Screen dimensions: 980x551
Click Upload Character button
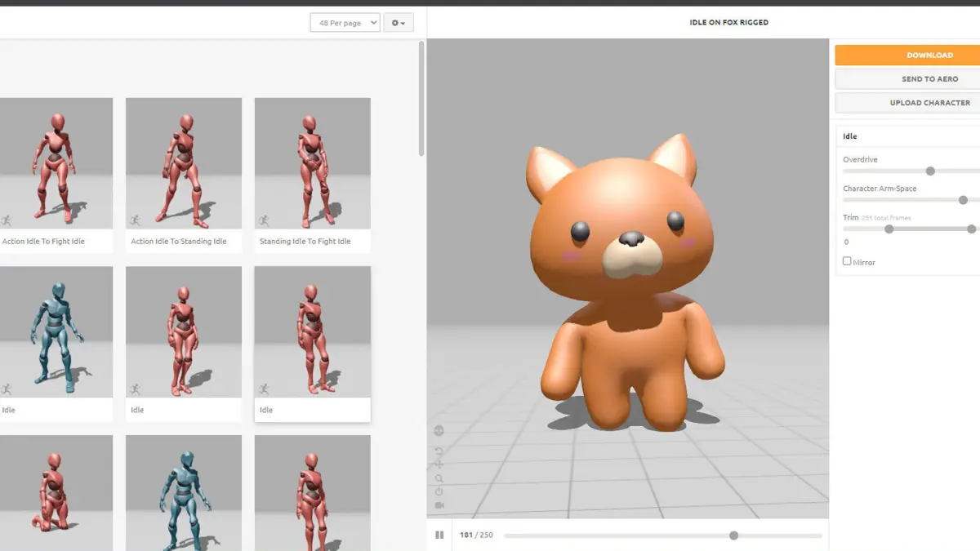pos(907,103)
